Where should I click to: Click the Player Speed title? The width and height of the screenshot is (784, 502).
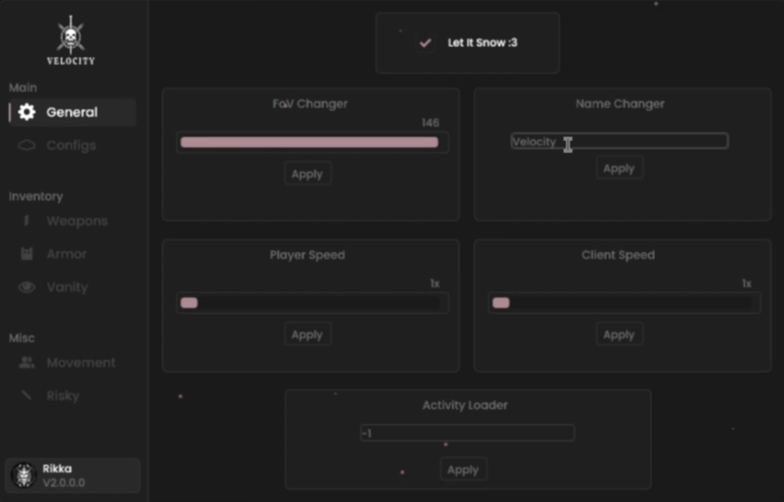308,255
